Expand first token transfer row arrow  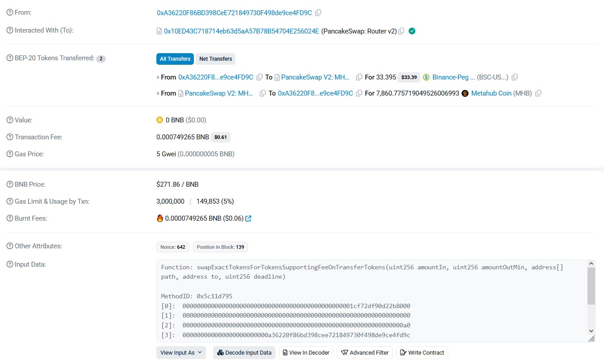tap(158, 77)
